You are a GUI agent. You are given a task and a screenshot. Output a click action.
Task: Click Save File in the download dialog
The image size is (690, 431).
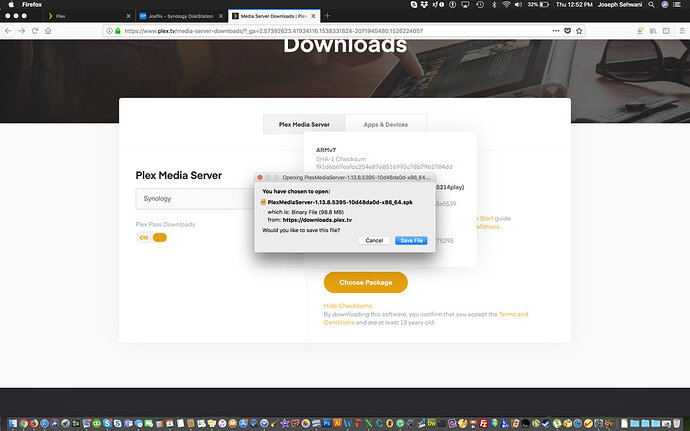click(411, 240)
